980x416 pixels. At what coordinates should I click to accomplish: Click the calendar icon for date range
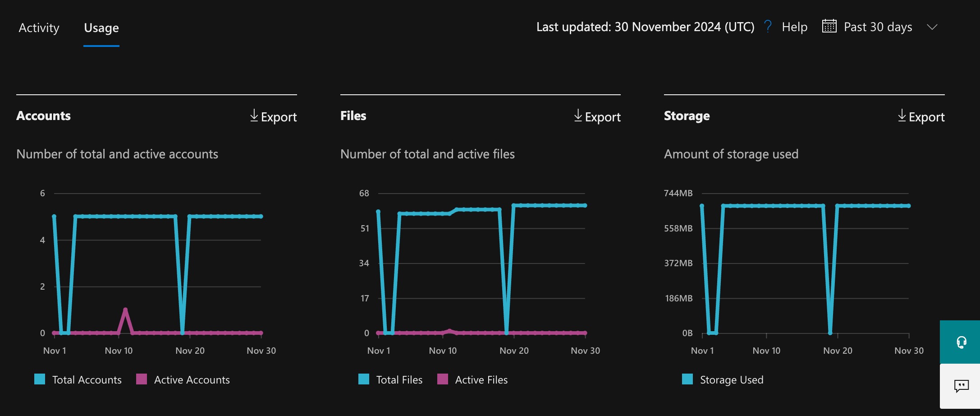(x=829, y=26)
